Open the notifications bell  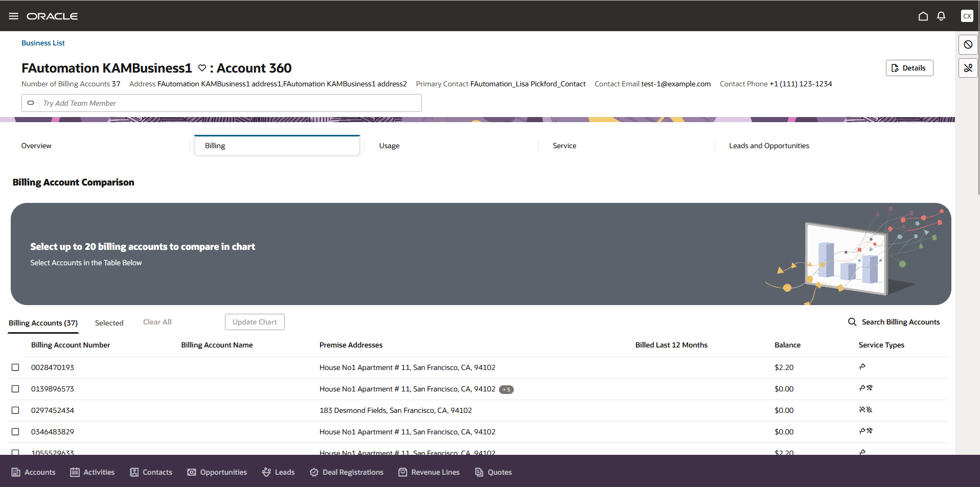(x=941, y=16)
